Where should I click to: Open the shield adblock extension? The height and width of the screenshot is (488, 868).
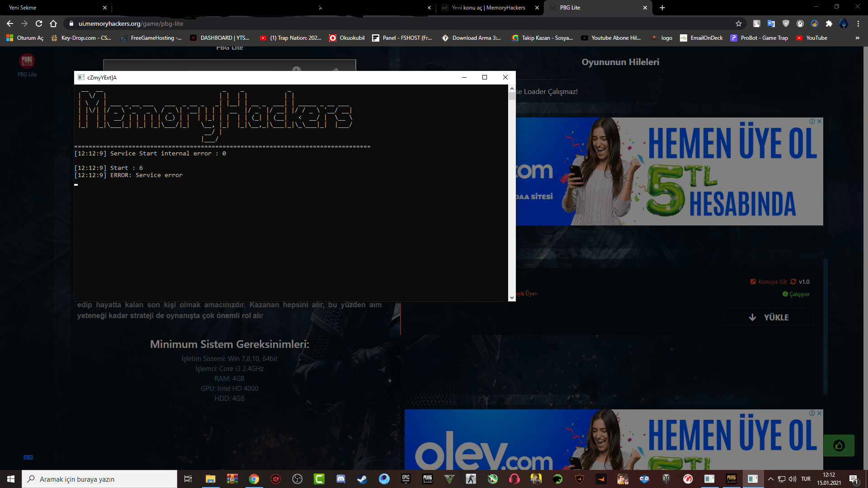[x=786, y=23]
